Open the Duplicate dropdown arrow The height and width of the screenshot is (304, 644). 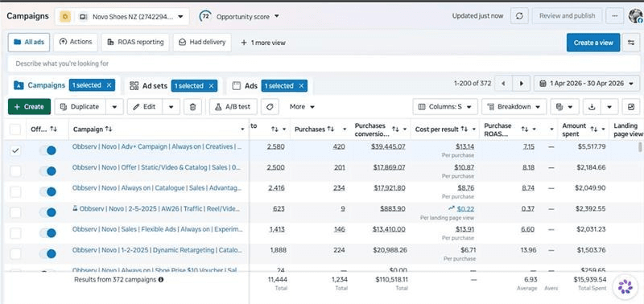[114, 107]
